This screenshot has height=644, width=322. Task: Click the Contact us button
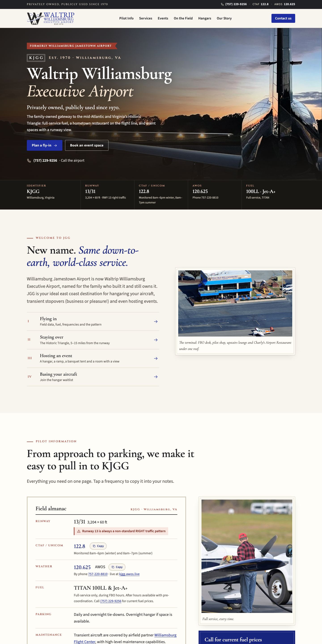click(283, 18)
